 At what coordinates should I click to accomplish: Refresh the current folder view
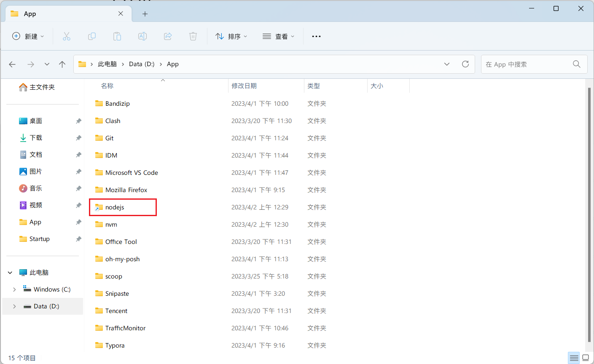tap(465, 64)
